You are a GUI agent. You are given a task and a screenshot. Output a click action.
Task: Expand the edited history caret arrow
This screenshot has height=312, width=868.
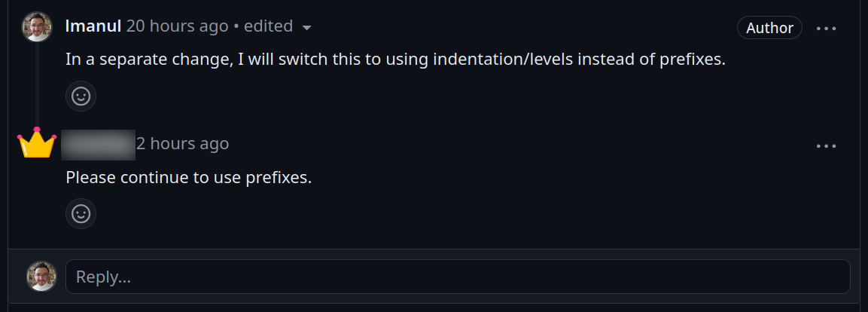point(306,28)
